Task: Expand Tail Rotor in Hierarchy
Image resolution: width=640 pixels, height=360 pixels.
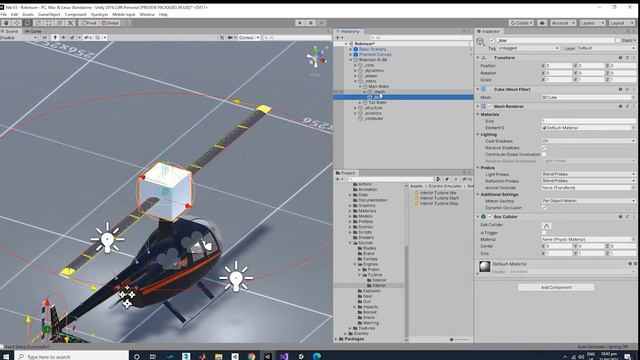Action: pyautogui.click(x=360, y=102)
